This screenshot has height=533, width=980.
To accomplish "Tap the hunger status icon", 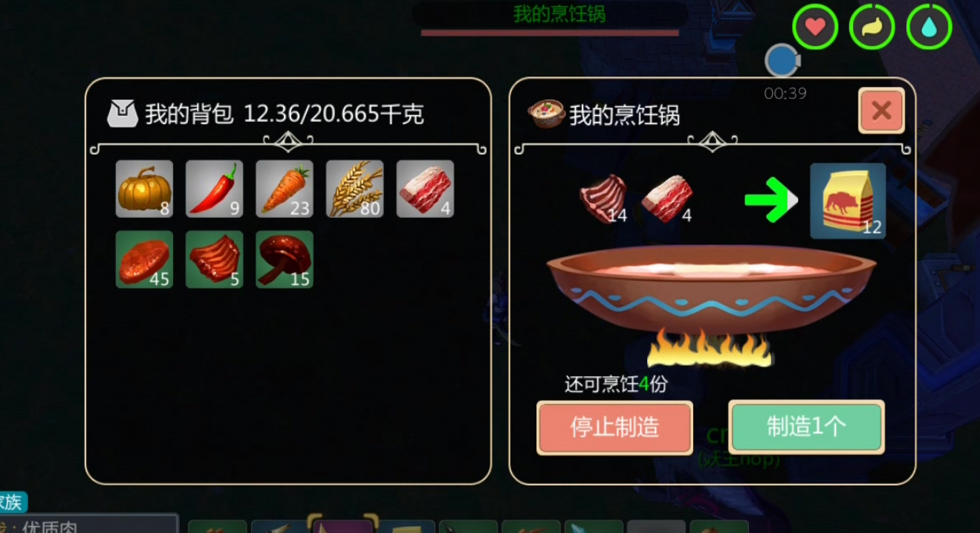I will click(872, 28).
